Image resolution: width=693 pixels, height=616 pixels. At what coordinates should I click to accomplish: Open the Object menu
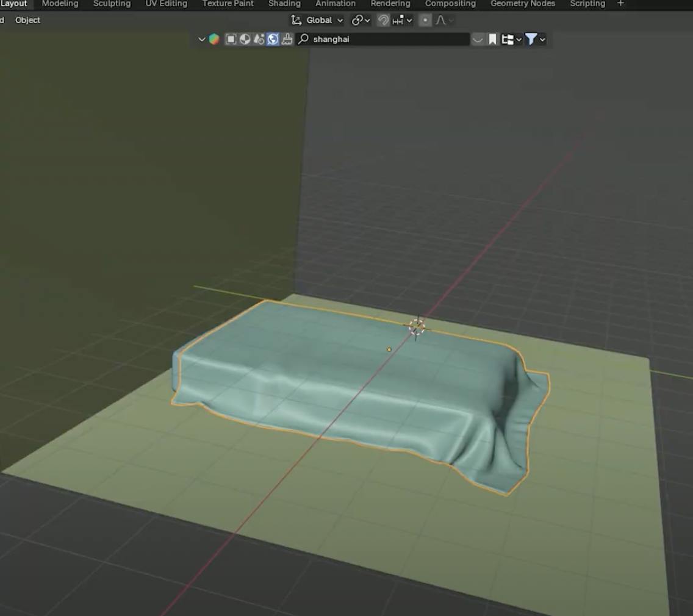click(x=27, y=20)
